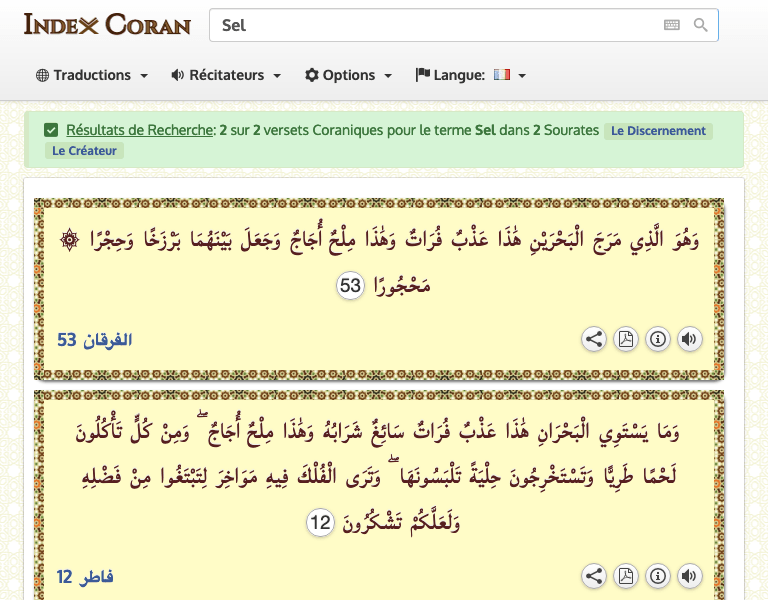The image size is (768, 600).
Task: Open the virtual keyboard in search box
Action: pyautogui.click(x=671, y=26)
